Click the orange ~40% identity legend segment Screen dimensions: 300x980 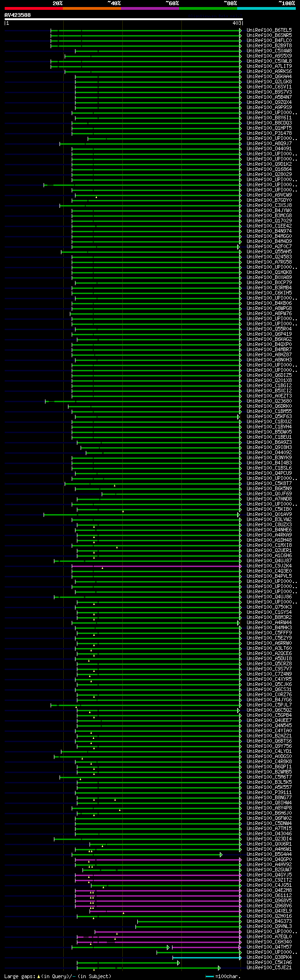(x=92, y=8)
